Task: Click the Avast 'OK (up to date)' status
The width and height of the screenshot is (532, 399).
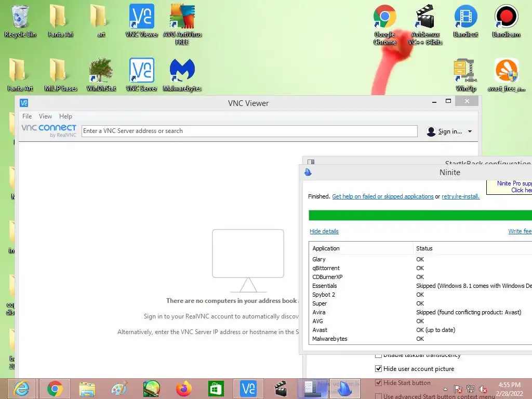Action: click(x=436, y=330)
